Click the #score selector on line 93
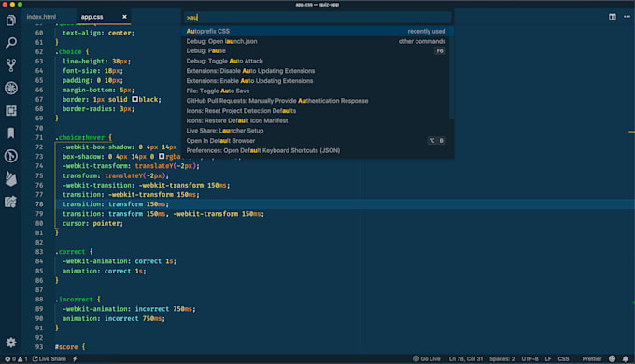Viewport: 635px width, 364px height. (x=66, y=347)
